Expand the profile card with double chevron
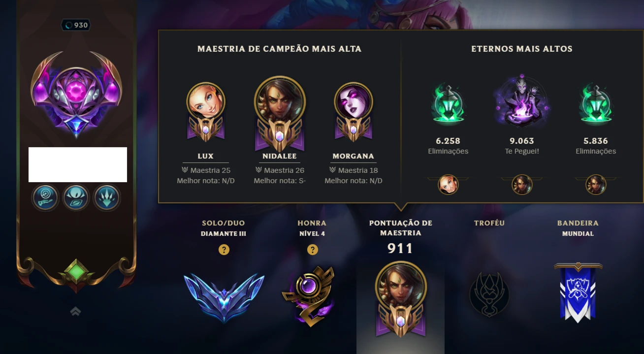Viewport: 644px width, 354px height. pyautogui.click(x=75, y=311)
